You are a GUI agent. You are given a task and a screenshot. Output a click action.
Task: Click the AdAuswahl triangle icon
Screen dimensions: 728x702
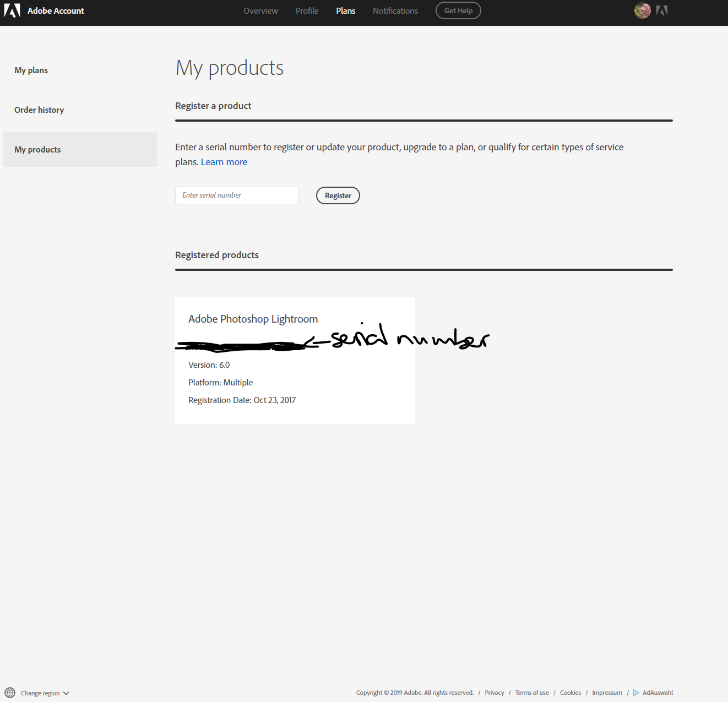click(636, 693)
